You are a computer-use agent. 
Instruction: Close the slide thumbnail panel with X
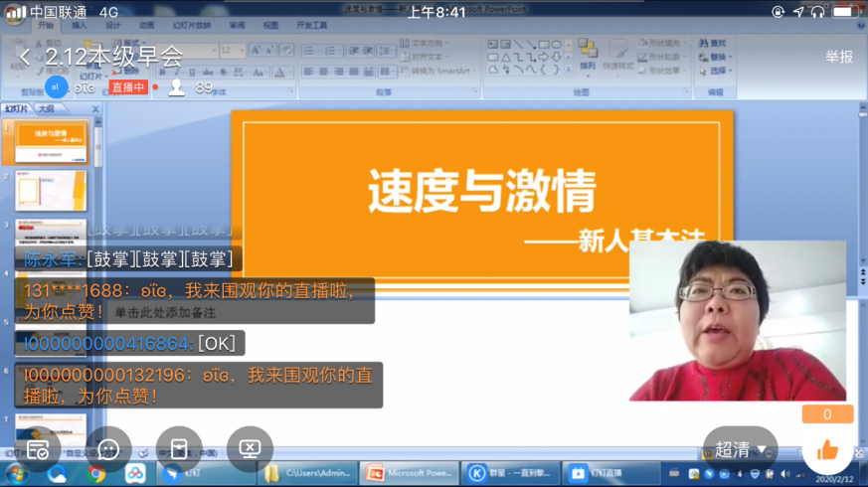(95, 108)
